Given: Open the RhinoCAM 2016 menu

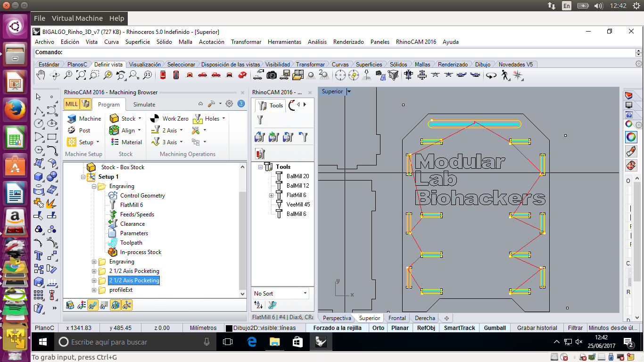Looking at the screenshot, I should click(416, 42).
